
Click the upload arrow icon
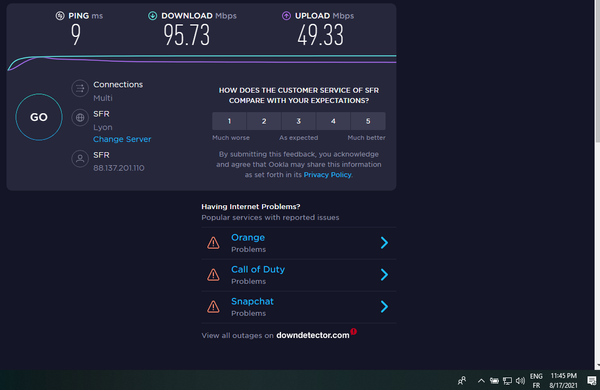[286, 16]
